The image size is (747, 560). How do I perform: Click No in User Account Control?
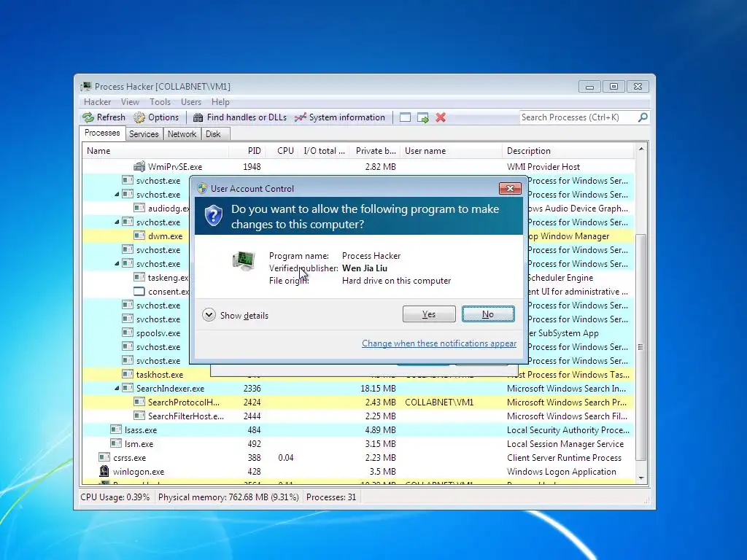(x=488, y=314)
